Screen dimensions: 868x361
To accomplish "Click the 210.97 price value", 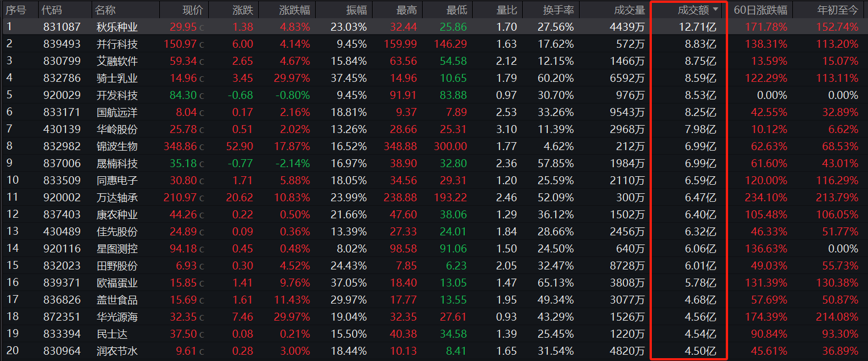I will [x=180, y=197].
